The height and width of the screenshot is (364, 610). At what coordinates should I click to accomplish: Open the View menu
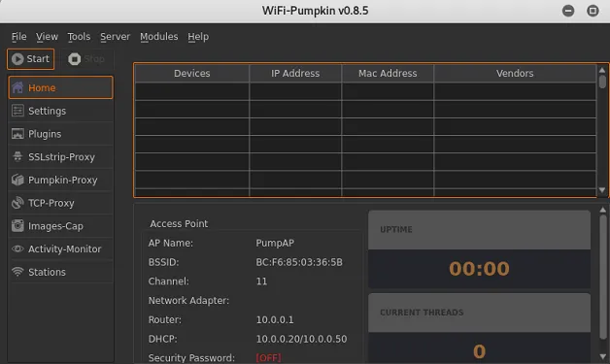click(x=47, y=37)
